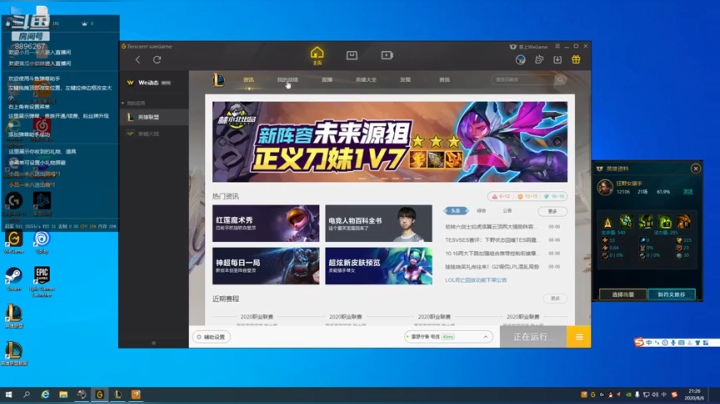
Task: Go back with WeGame's back arrow
Action: (137, 60)
